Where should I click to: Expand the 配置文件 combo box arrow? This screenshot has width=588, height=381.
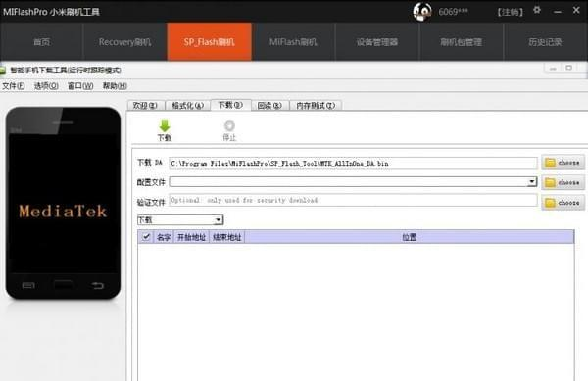532,182
